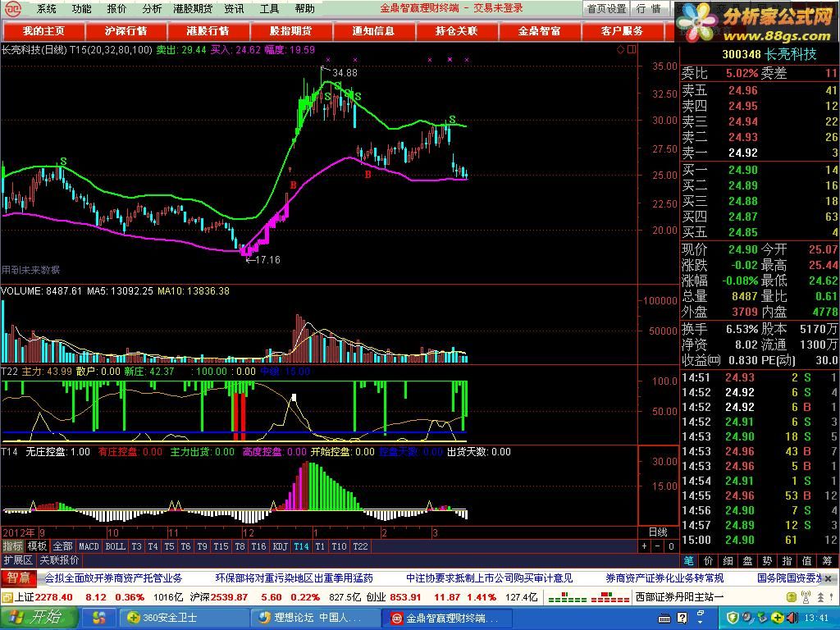Select the 值 tab in quote panel

[807, 561]
